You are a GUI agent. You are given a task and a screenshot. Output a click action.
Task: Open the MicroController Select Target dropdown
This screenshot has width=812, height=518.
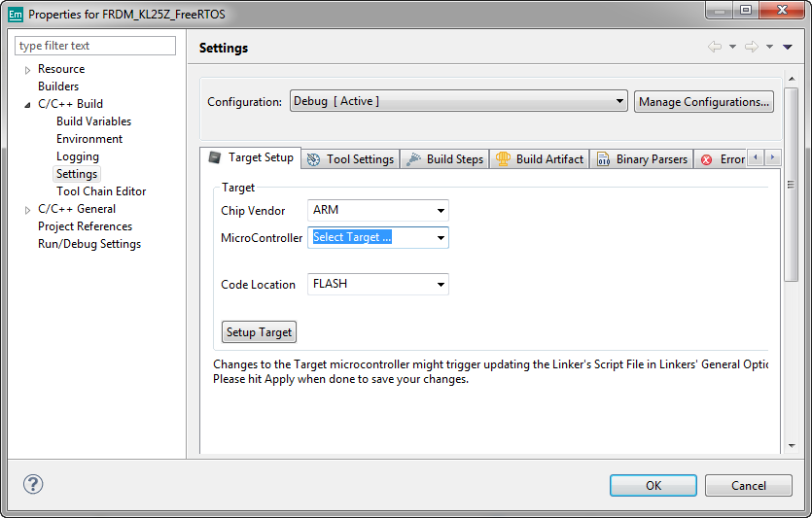click(377, 237)
